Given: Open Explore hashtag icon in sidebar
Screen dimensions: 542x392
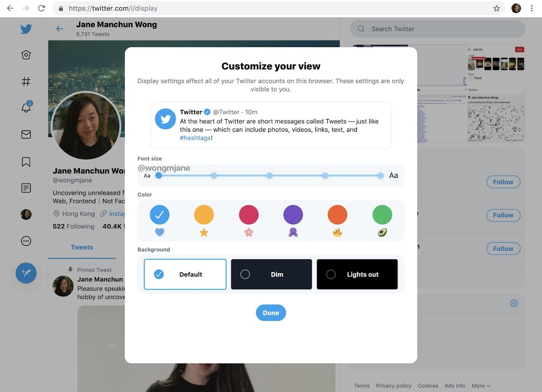Looking at the screenshot, I should pyautogui.click(x=26, y=82).
